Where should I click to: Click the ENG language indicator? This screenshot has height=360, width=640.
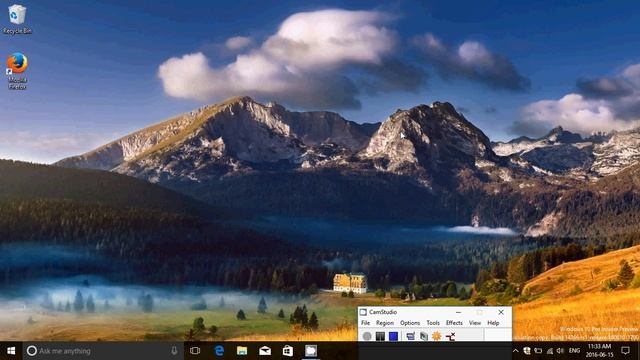tap(574, 351)
